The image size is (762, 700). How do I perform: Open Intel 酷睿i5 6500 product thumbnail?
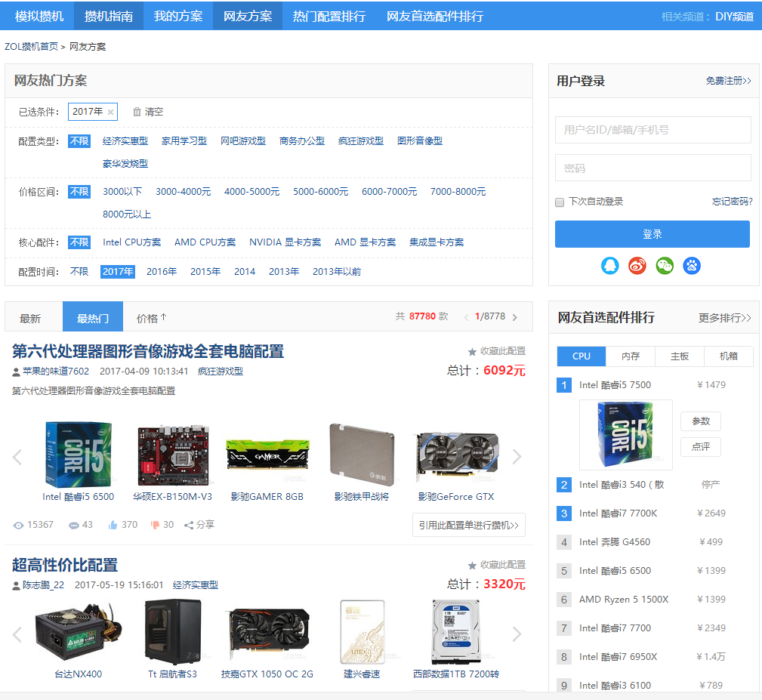click(x=79, y=455)
